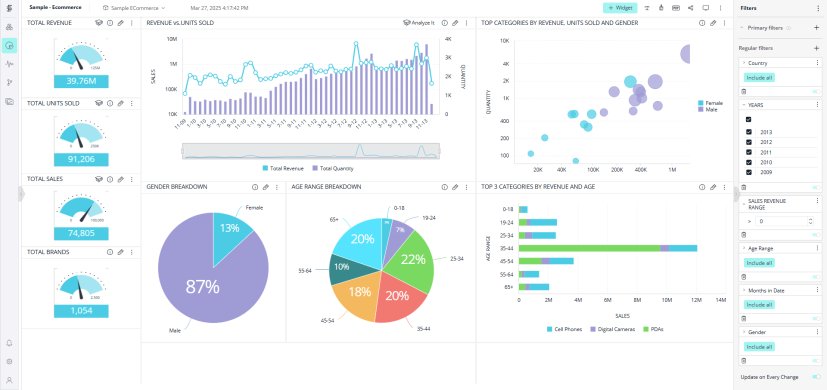827x390 pixels.
Task: Expand the Gender filter
Action: tap(744, 332)
